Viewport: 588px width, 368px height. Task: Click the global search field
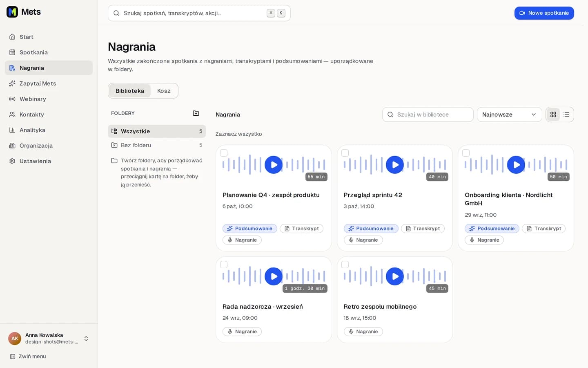tap(199, 13)
